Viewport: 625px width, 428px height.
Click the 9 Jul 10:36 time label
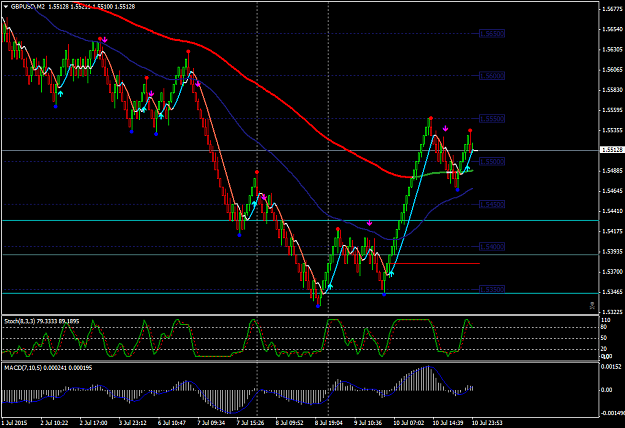tap(368, 422)
